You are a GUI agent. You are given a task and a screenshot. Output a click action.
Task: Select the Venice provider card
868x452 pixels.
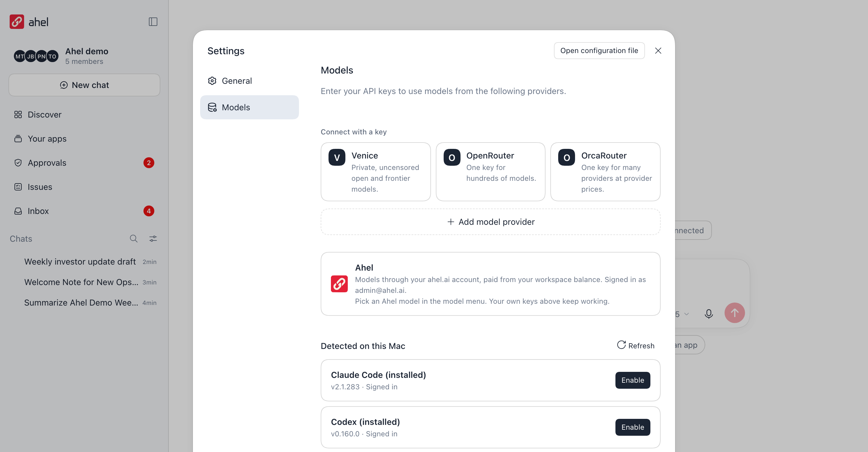pos(375,172)
